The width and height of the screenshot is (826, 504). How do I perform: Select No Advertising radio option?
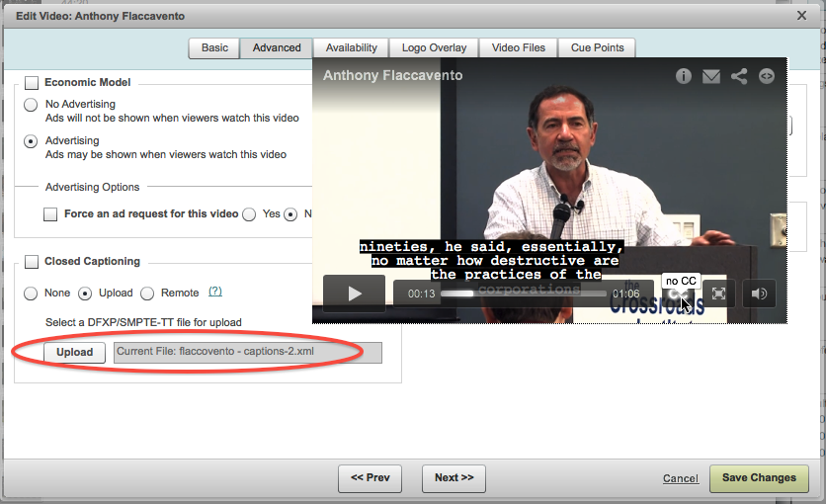pyautogui.click(x=31, y=105)
